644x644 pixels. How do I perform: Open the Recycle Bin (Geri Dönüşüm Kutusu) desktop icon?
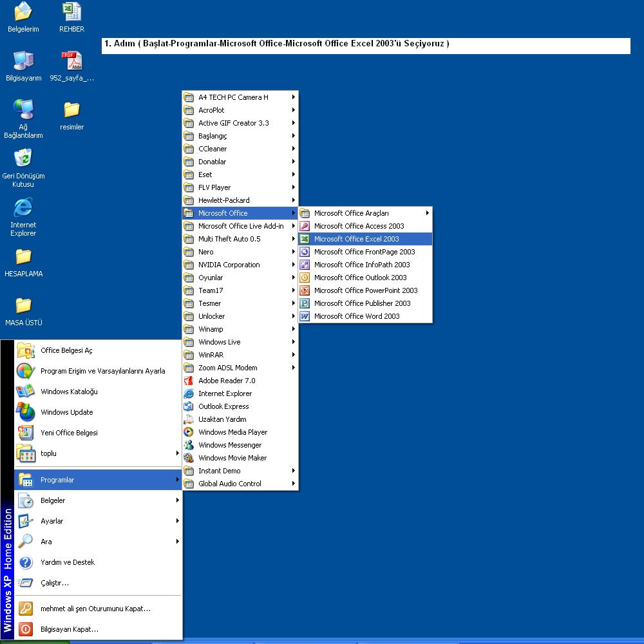(23, 158)
